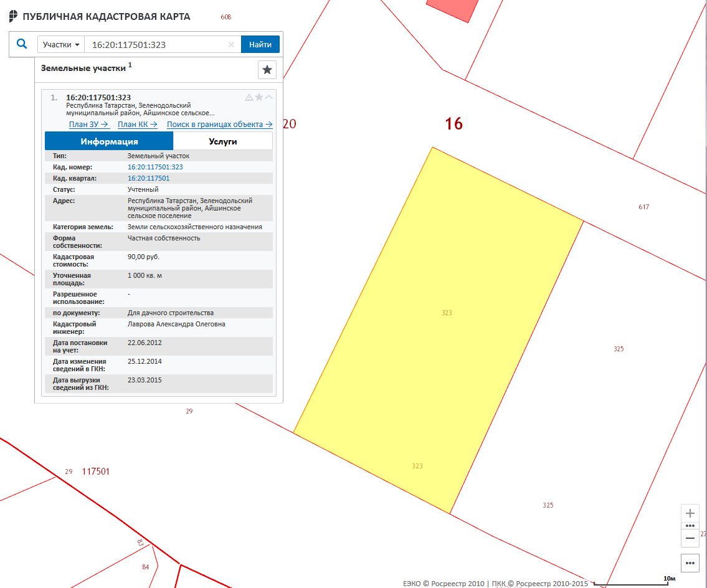Open cadastral quarter 16:20:117501 link

[x=148, y=178]
